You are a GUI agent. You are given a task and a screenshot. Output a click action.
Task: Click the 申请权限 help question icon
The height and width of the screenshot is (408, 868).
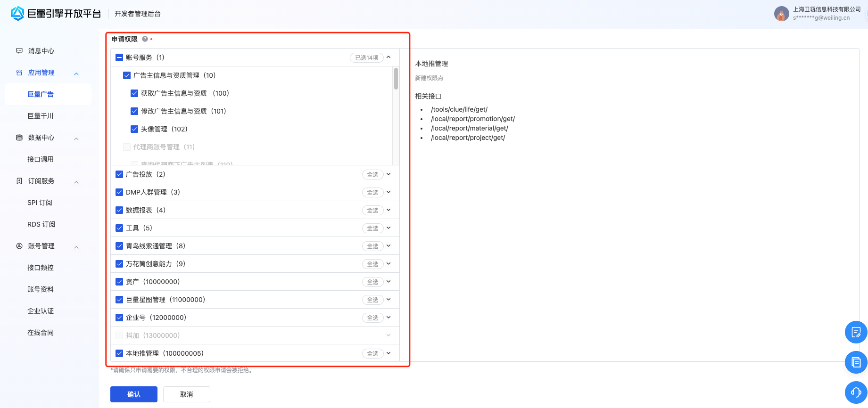[x=145, y=39]
